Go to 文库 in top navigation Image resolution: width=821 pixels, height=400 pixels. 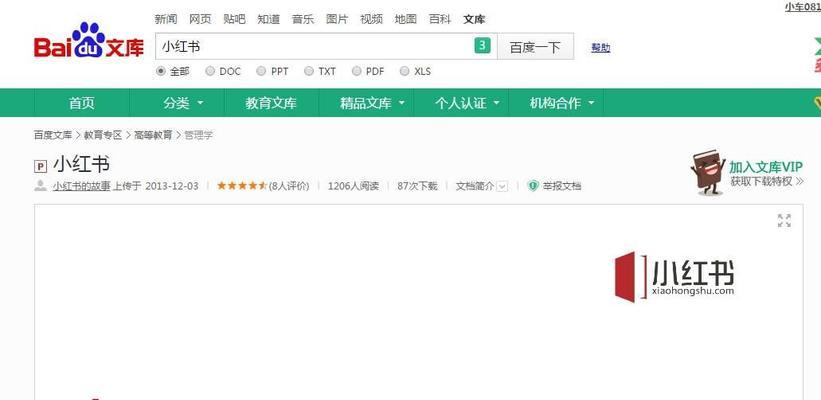(474, 19)
